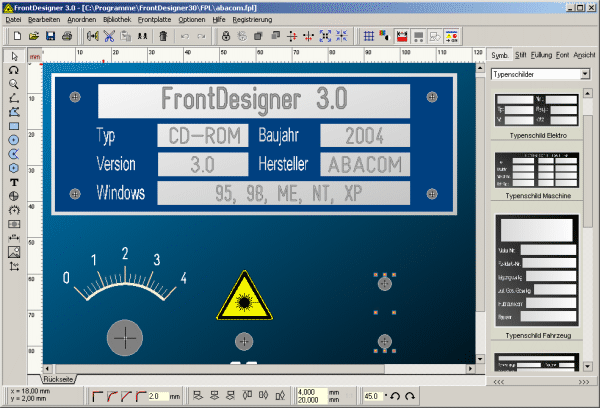The image size is (600, 408).
Task: Open the Anordnen menu
Action: click(x=82, y=20)
